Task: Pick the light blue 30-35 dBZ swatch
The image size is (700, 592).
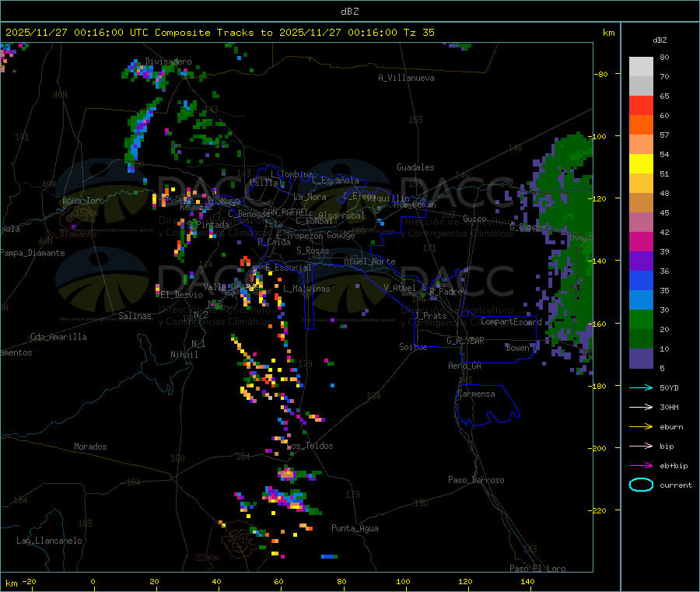Action: [x=641, y=300]
